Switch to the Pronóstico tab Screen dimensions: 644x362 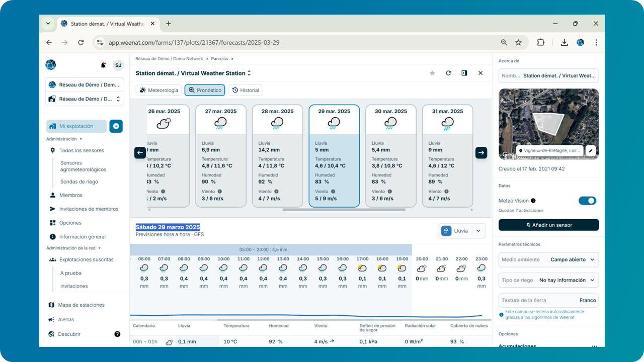coord(205,90)
